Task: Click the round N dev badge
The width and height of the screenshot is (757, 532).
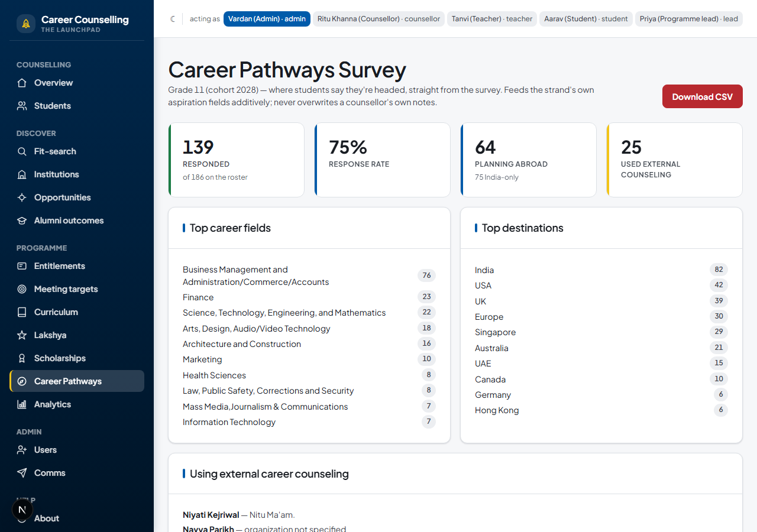Action: (x=22, y=510)
